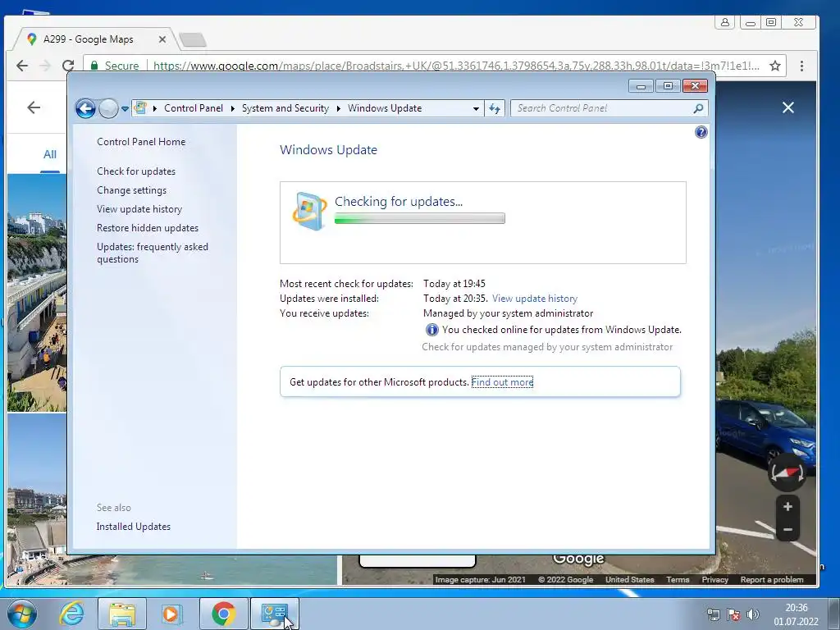This screenshot has width=840, height=630.
Task: Open the address bar history dropdown
Action: point(476,109)
